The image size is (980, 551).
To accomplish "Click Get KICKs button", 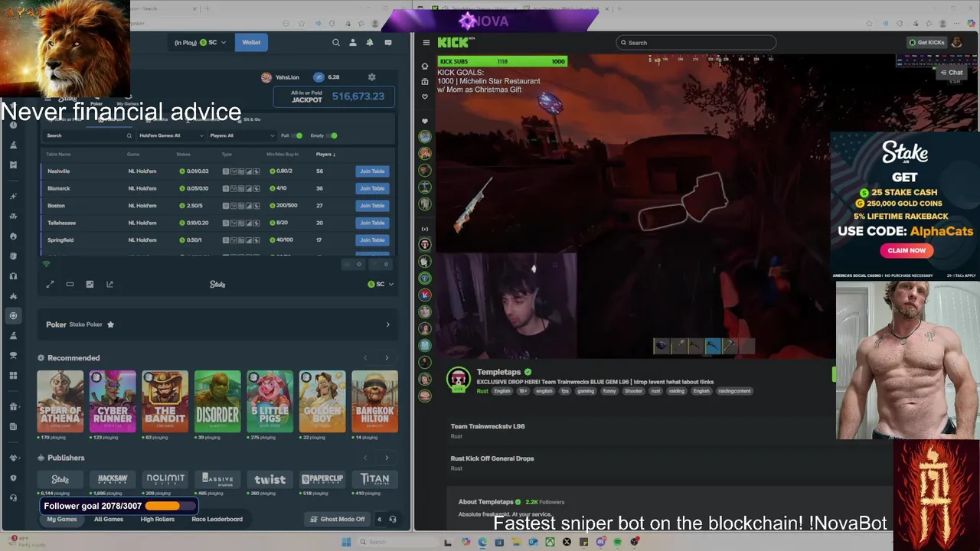I will pyautogui.click(x=926, y=43).
